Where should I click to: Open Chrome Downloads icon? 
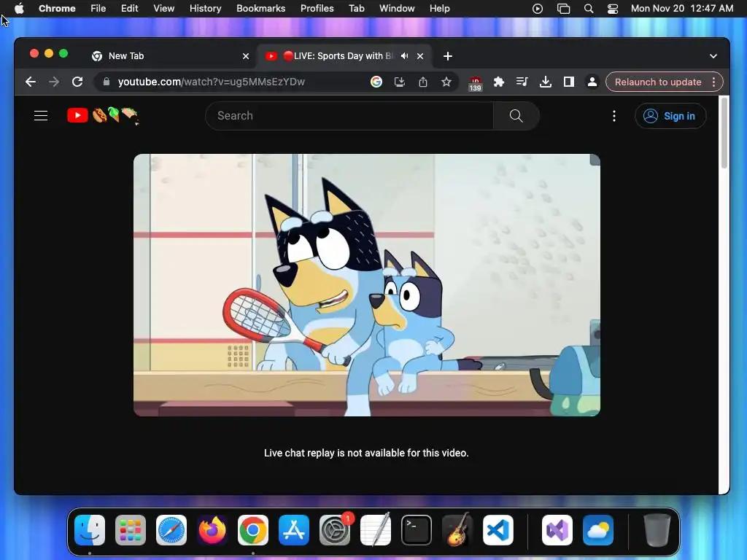(x=546, y=82)
